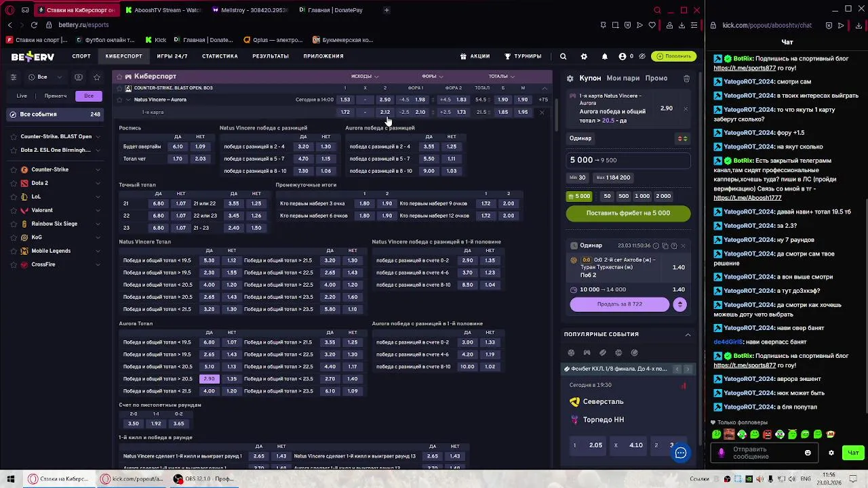868x488 pixels.
Task: Click the video stream filter icon in sidebar
Action: [x=79, y=77]
